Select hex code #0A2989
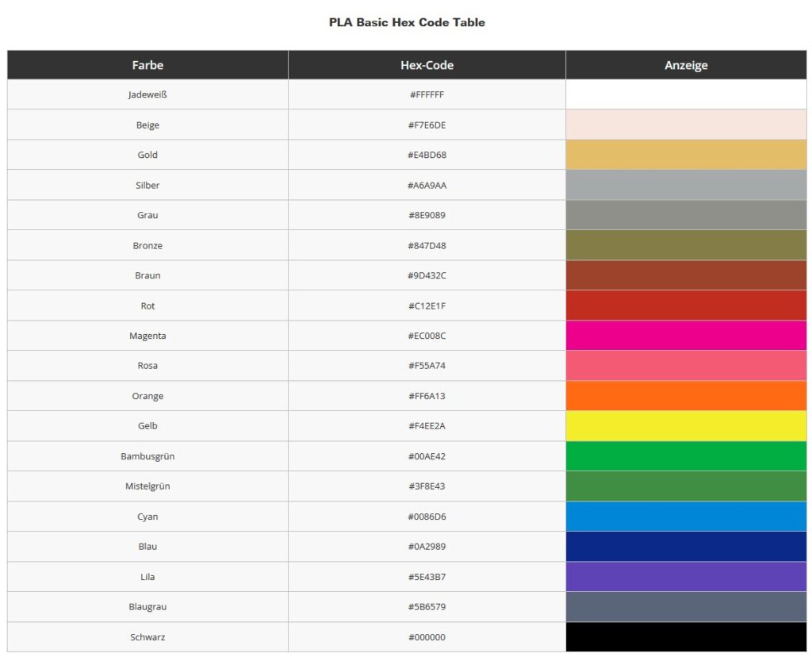812x657 pixels. tap(427, 547)
